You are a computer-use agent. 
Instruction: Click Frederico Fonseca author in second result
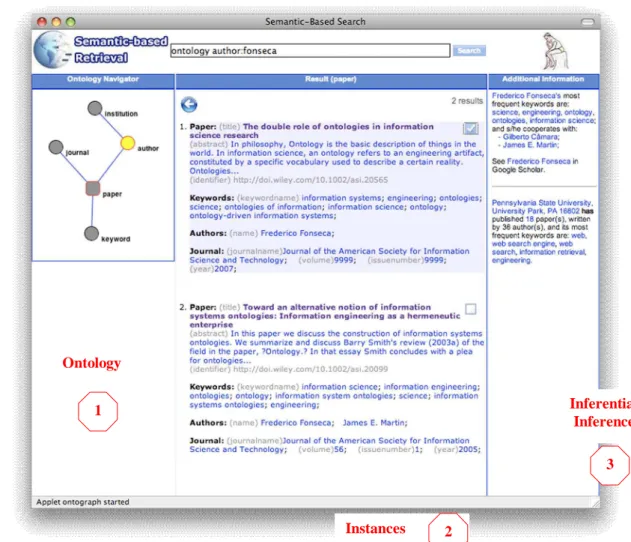click(x=296, y=422)
